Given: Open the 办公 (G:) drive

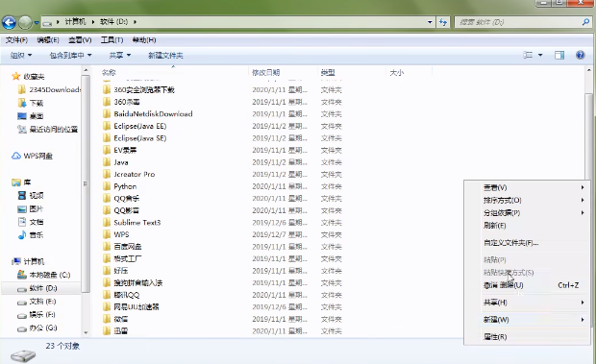Looking at the screenshot, I should [37, 328].
